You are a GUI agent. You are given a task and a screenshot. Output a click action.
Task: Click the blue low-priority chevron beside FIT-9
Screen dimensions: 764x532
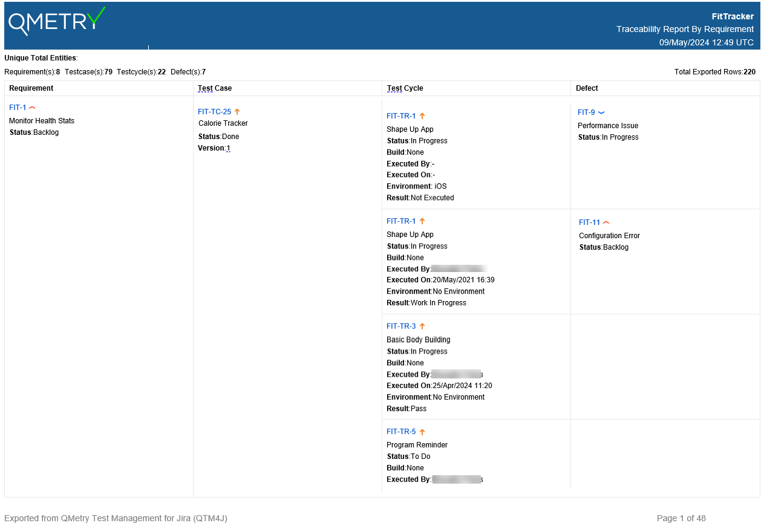click(x=601, y=112)
